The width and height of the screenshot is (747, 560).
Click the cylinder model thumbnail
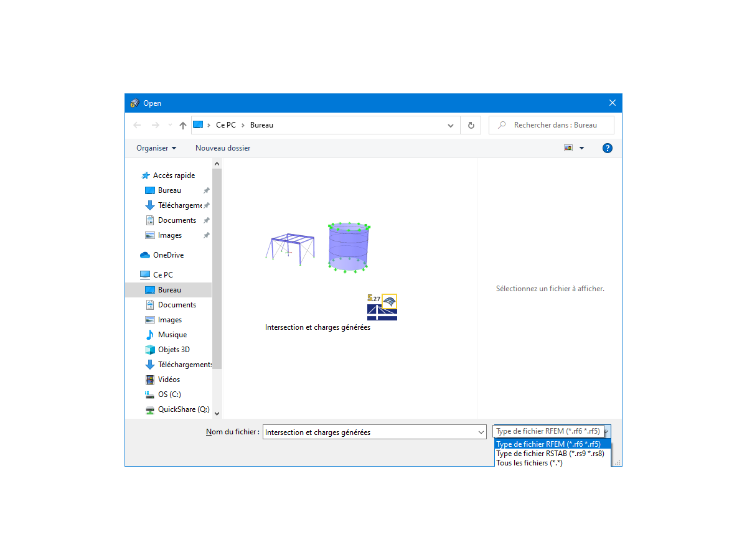coord(348,247)
